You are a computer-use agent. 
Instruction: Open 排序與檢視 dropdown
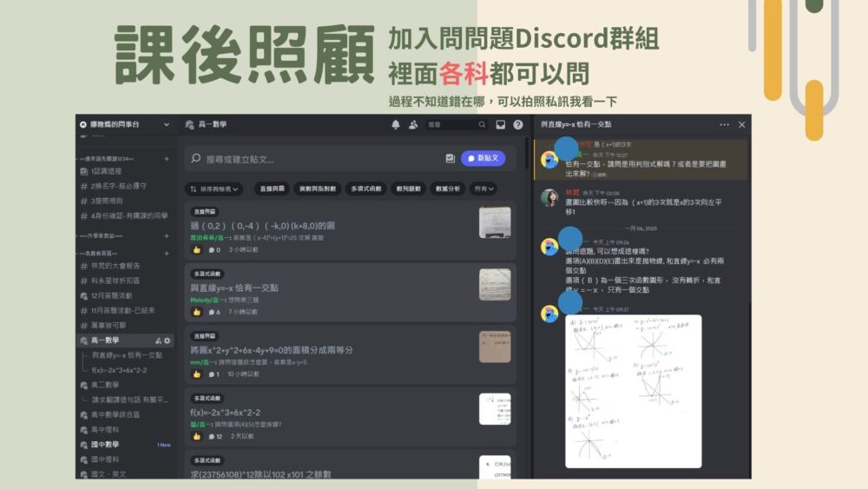[214, 188]
